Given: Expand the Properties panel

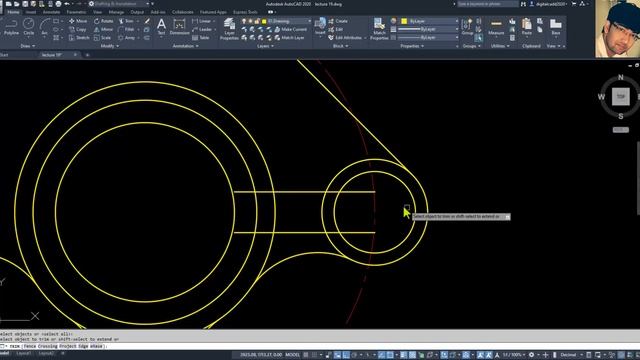Looking at the screenshot, I should 412,46.
